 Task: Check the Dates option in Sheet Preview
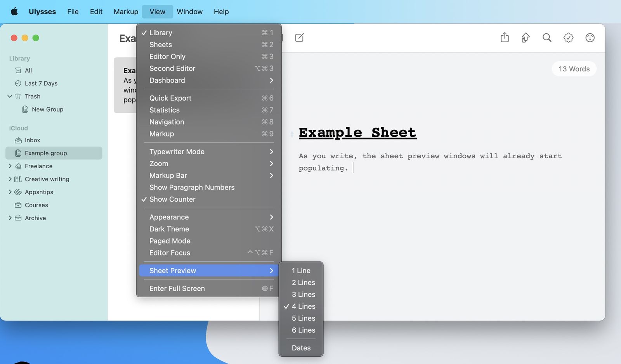point(300,348)
